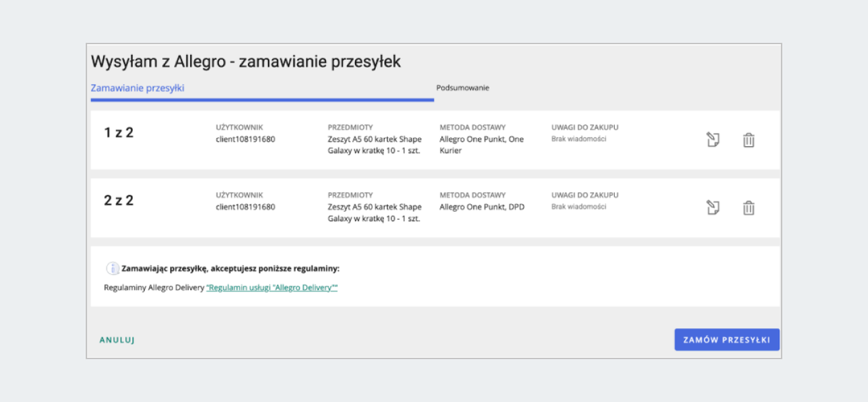The image size is (868, 402).
Task: Click Brak wiadomości note in second shipment
Action: (x=579, y=207)
